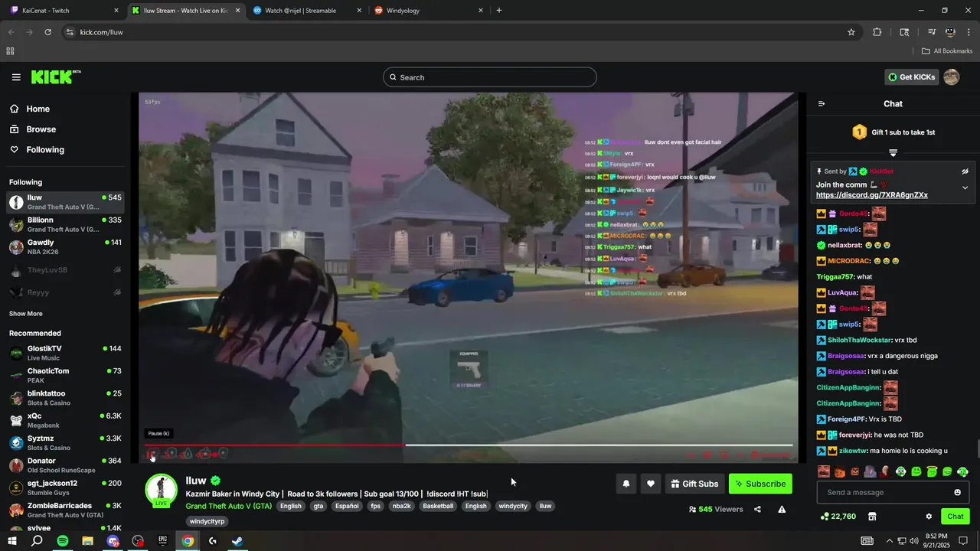
Task: Open the Kick shop icon below chat
Action: tap(871, 517)
